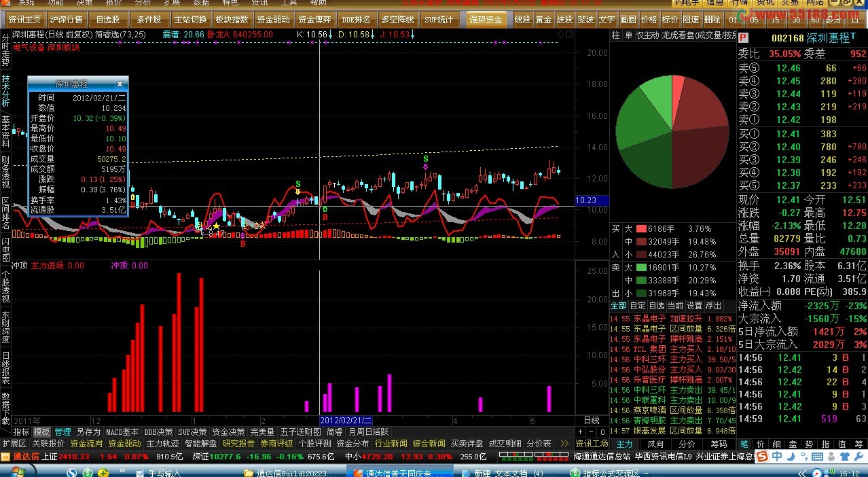Toggle the 强势资金 highlighted button
Screen dimensions: 868x477
(x=486, y=20)
